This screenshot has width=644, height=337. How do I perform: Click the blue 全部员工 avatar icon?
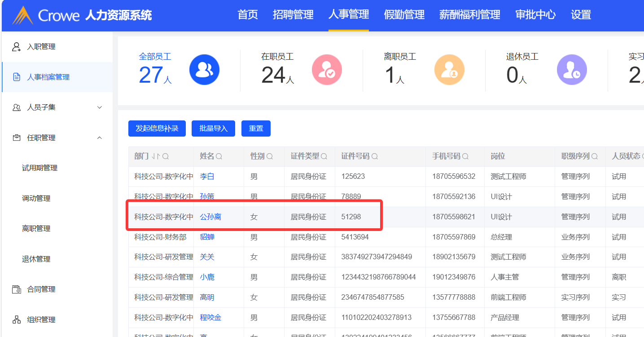[204, 70]
